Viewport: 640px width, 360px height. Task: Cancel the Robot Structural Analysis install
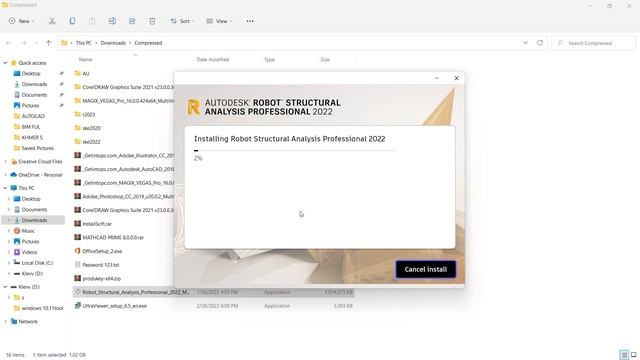coord(426,269)
